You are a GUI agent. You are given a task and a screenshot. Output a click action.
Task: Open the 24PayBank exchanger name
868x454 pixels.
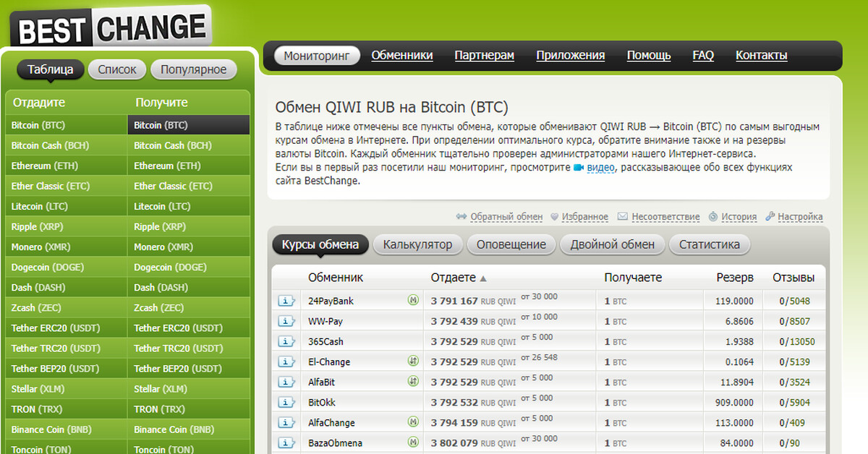(x=331, y=301)
